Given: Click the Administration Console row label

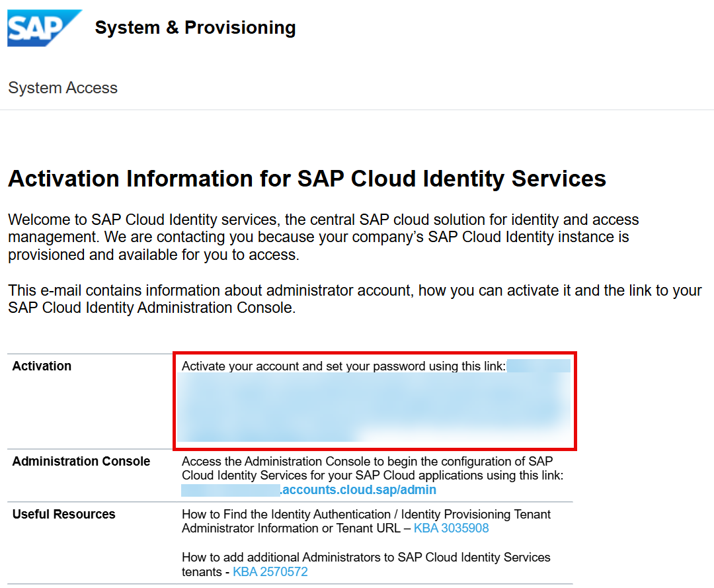Looking at the screenshot, I should 81,462.
